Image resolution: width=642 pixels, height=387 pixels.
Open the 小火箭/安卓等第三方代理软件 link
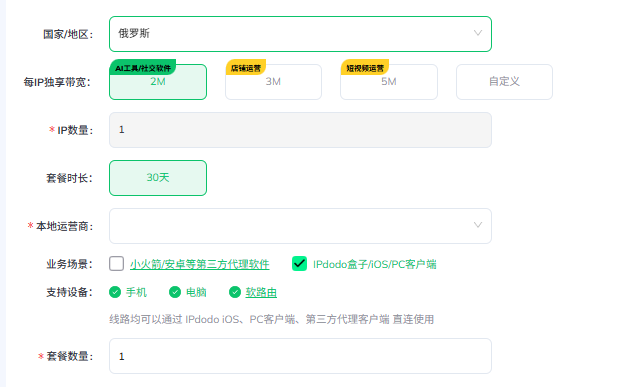[200, 264]
